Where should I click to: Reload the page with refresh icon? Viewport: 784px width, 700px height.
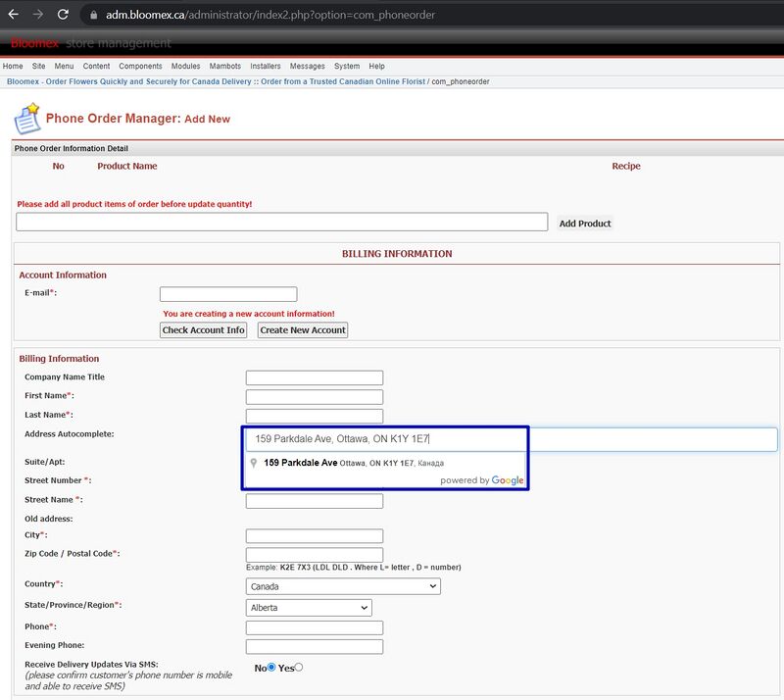[63, 15]
